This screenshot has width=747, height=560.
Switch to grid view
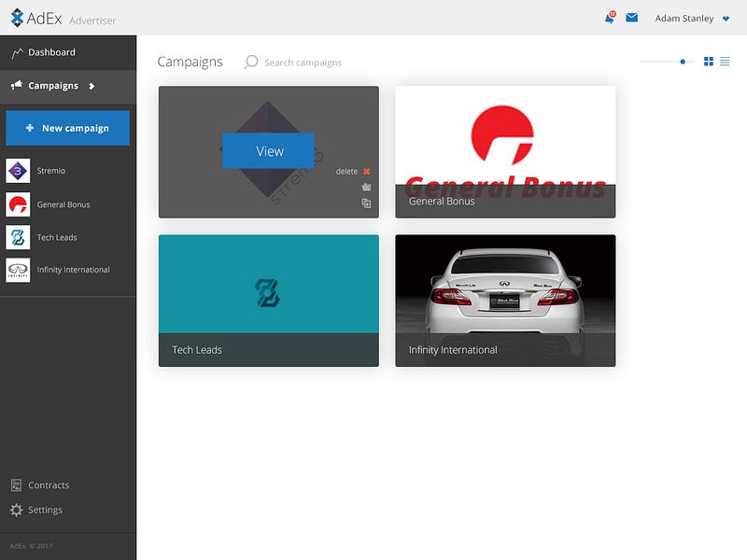point(709,62)
